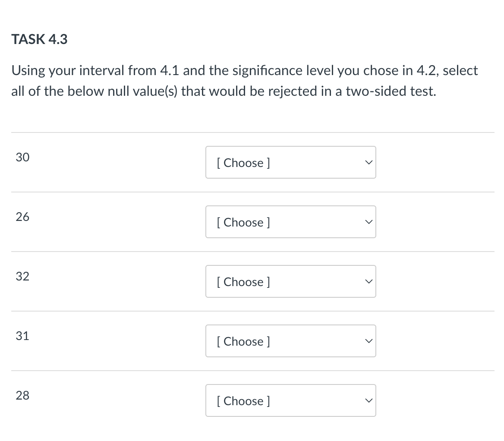Viewport: 504px width, 441px height.
Task: Click the [Choose] box in the middle row
Action: click(291, 281)
